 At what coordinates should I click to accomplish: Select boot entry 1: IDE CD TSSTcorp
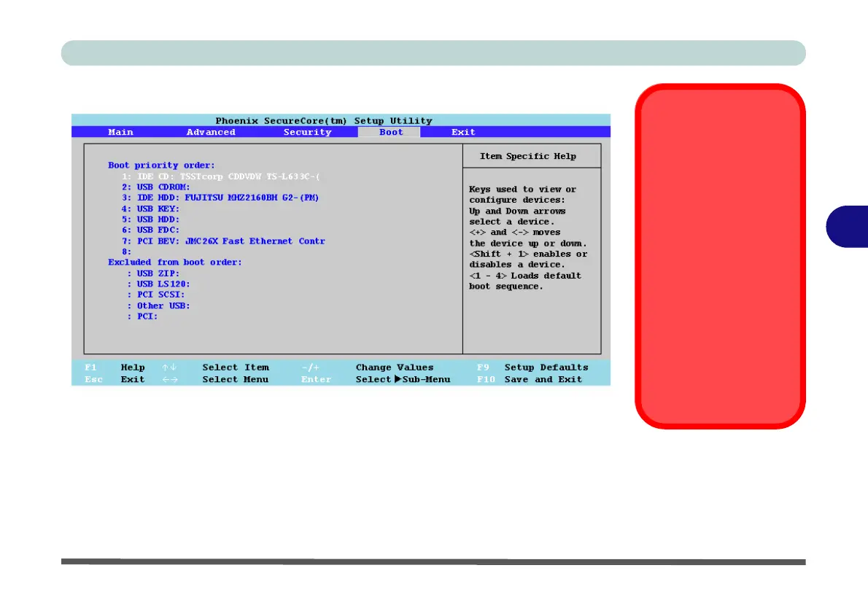[x=221, y=176]
